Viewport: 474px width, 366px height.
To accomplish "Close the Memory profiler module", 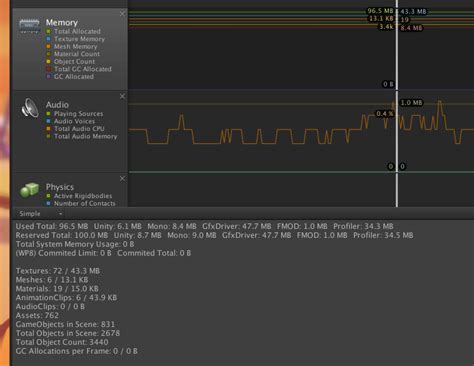I will pyautogui.click(x=122, y=14).
